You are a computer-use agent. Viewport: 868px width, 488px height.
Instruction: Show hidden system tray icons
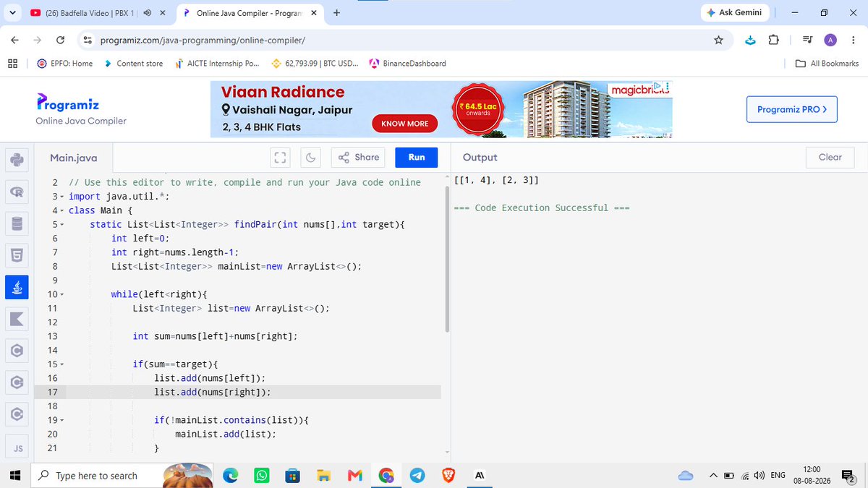(713, 475)
